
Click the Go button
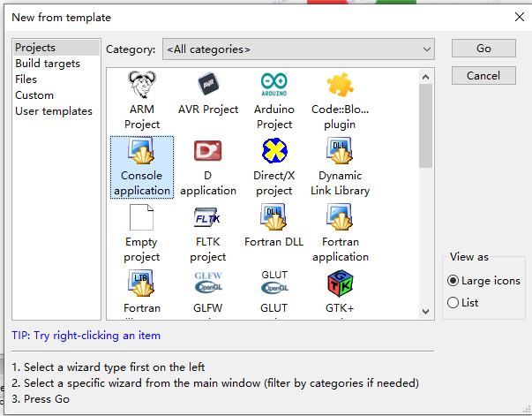[x=483, y=49]
